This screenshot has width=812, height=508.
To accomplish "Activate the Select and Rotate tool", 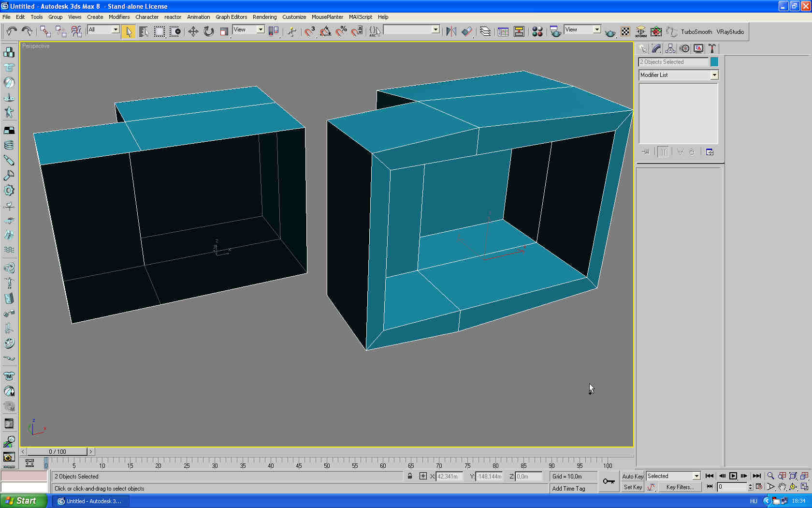I will (208, 32).
